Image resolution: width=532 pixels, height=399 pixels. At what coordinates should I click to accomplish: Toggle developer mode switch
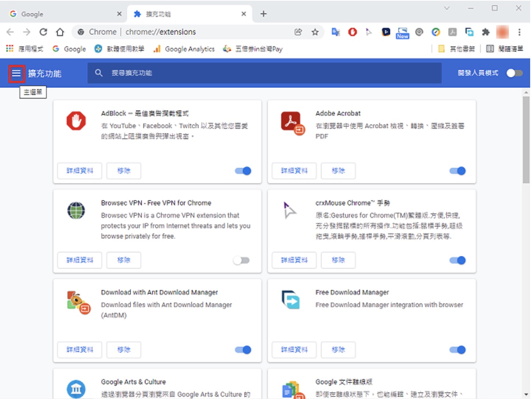click(x=514, y=73)
